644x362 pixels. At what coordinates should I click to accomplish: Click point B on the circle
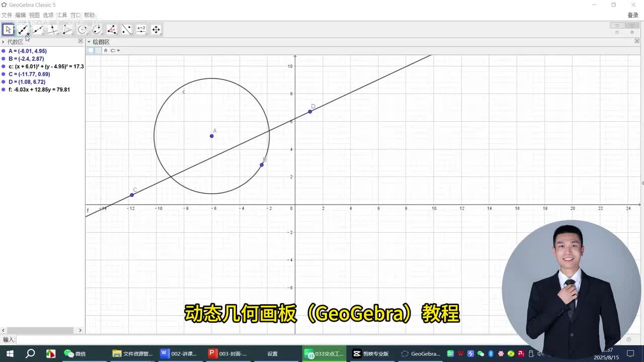(x=262, y=165)
